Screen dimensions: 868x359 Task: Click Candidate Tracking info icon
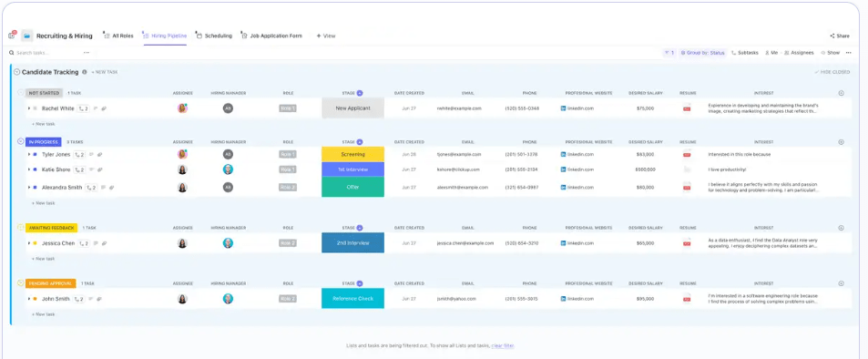(x=84, y=72)
